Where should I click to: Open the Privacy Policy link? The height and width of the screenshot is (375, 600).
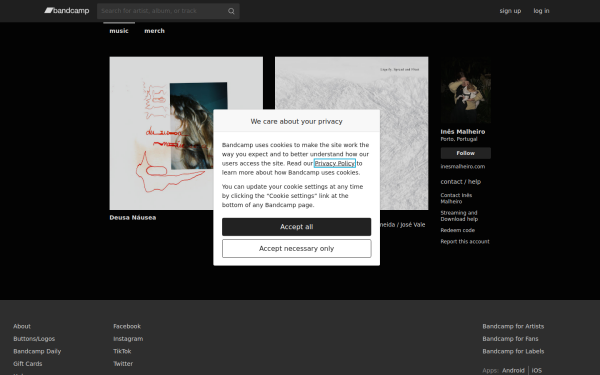(x=335, y=163)
